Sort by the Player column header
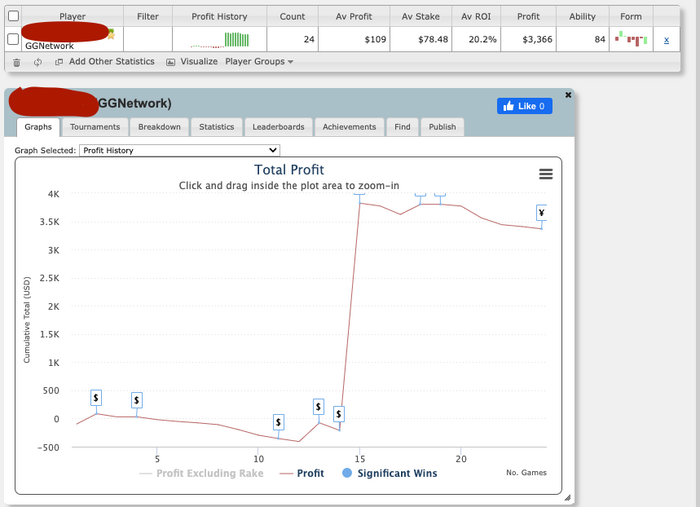The height and width of the screenshot is (507, 700). click(x=72, y=17)
